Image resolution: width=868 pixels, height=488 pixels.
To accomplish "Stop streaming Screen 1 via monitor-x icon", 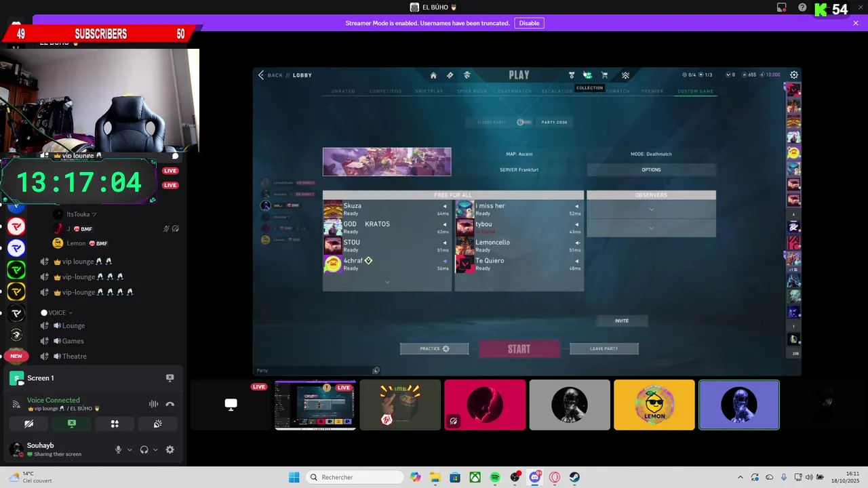I will point(170,378).
